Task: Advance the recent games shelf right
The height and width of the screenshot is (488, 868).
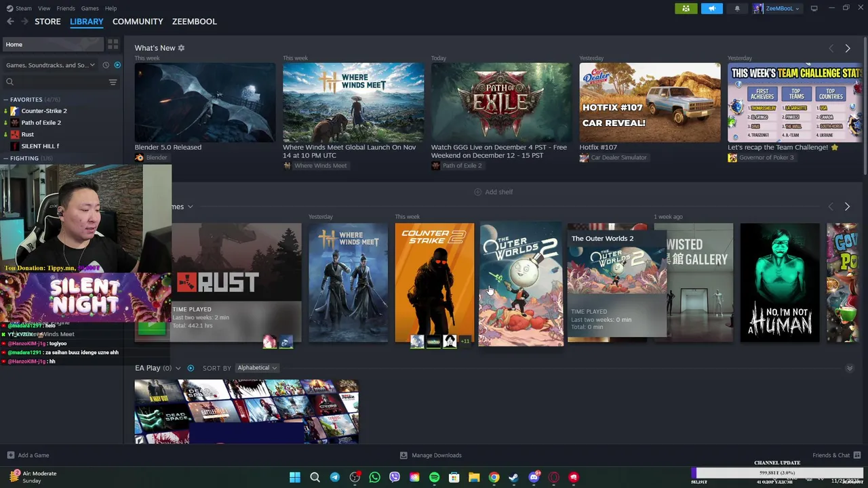Action: [x=847, y=206]
